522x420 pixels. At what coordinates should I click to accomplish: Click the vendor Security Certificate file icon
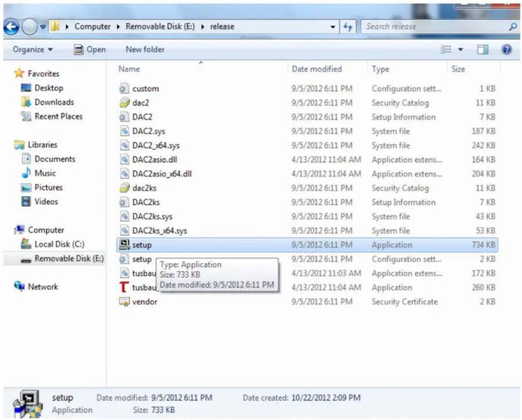click(x=124, y=302)
